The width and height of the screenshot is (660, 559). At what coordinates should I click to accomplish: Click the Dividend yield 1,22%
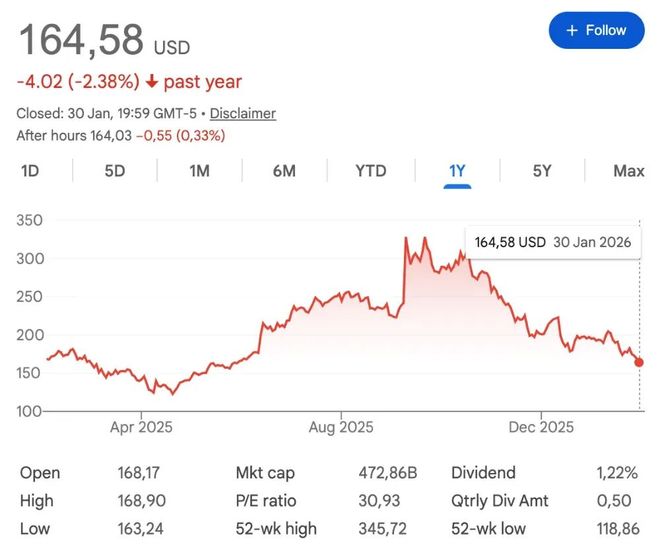tap(612, 473)
